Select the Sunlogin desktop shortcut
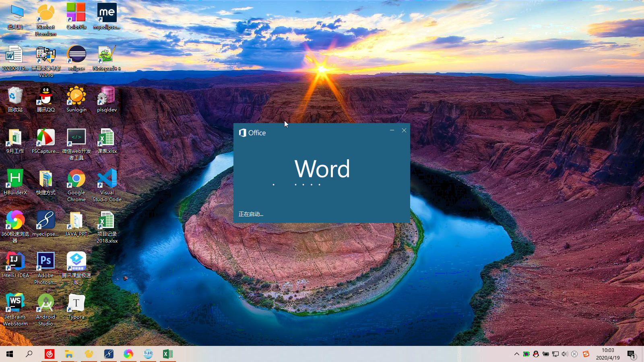The image size is (644, 362). click(x=76, y=100)
